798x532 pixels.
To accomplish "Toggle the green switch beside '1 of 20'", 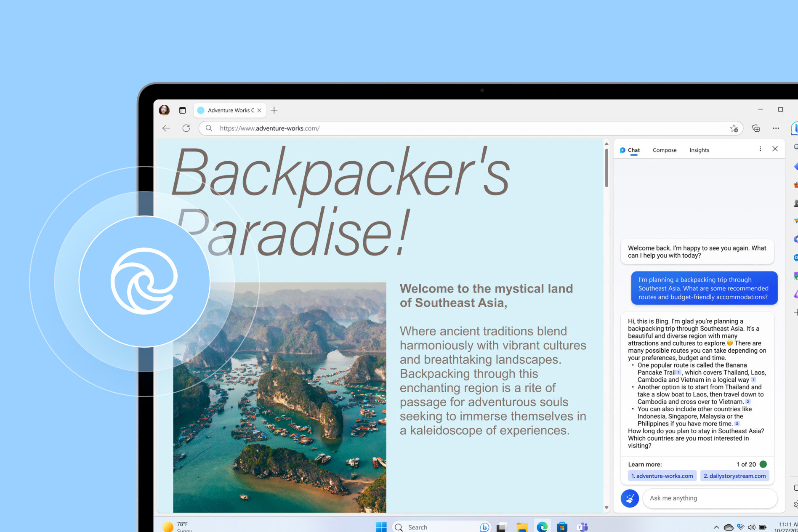I will coord(763,464).
